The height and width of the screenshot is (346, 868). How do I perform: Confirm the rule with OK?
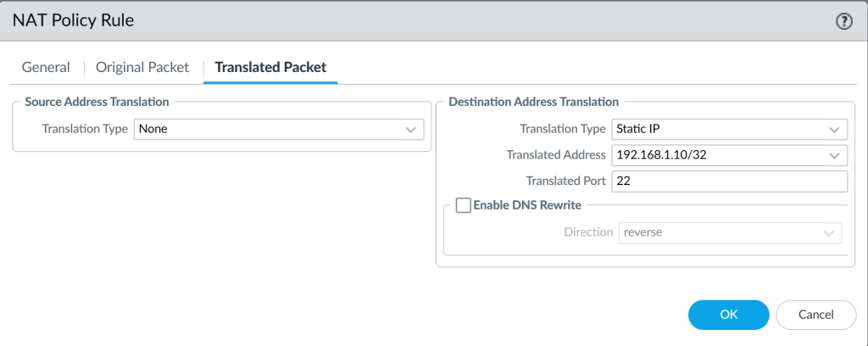[x=728, y=315]
